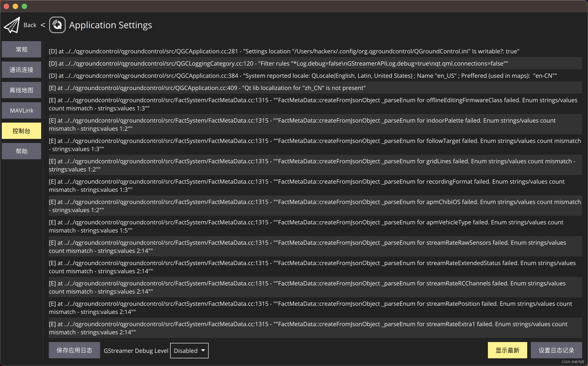Select the apmChibiOS error log entry
Screen dimensions: 588x366
coord(315,206)
